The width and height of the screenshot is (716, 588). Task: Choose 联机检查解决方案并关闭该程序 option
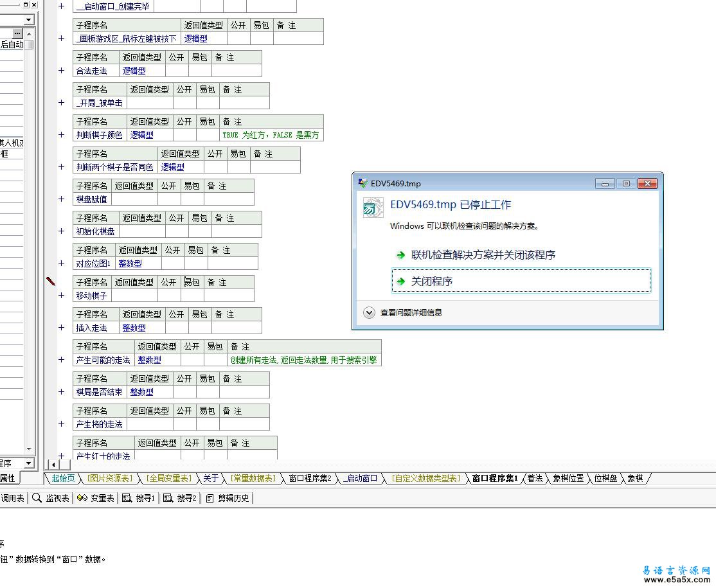pos(483,254)
